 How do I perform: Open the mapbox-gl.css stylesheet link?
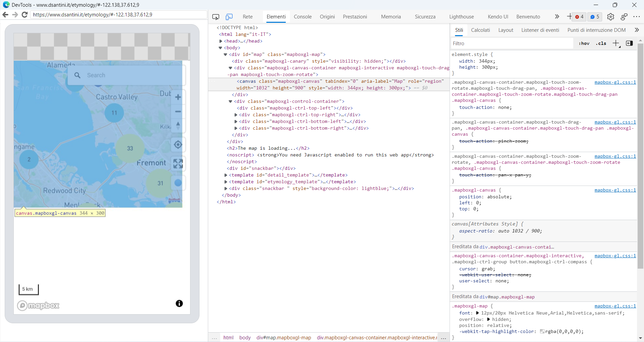[x=615, y=82]
